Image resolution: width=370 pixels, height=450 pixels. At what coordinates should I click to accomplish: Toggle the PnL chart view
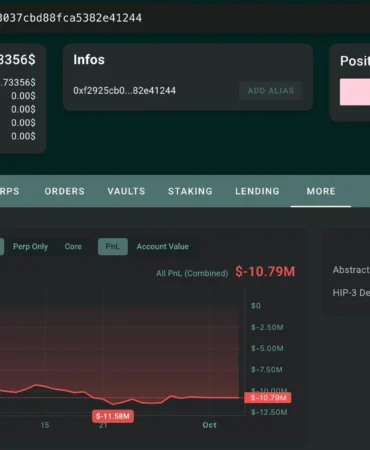coord(113,247)
